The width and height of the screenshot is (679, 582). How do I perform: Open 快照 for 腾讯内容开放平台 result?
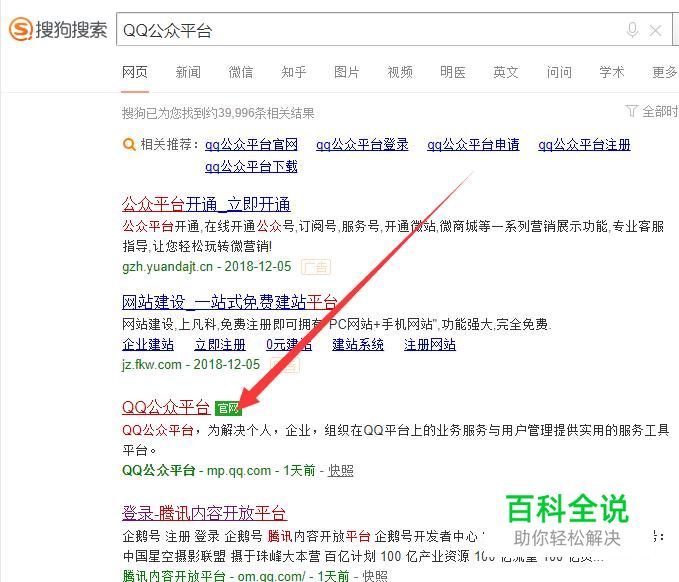click(375, 576)
